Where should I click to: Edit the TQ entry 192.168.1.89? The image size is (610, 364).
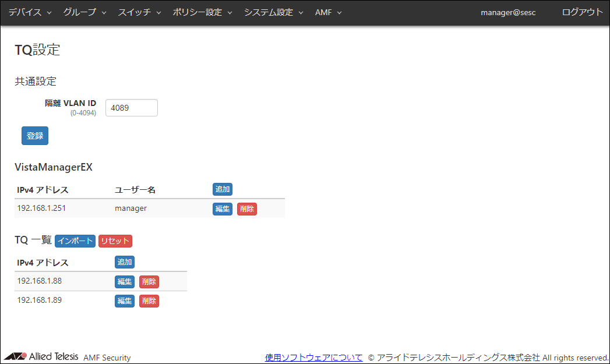pos(125,301)
